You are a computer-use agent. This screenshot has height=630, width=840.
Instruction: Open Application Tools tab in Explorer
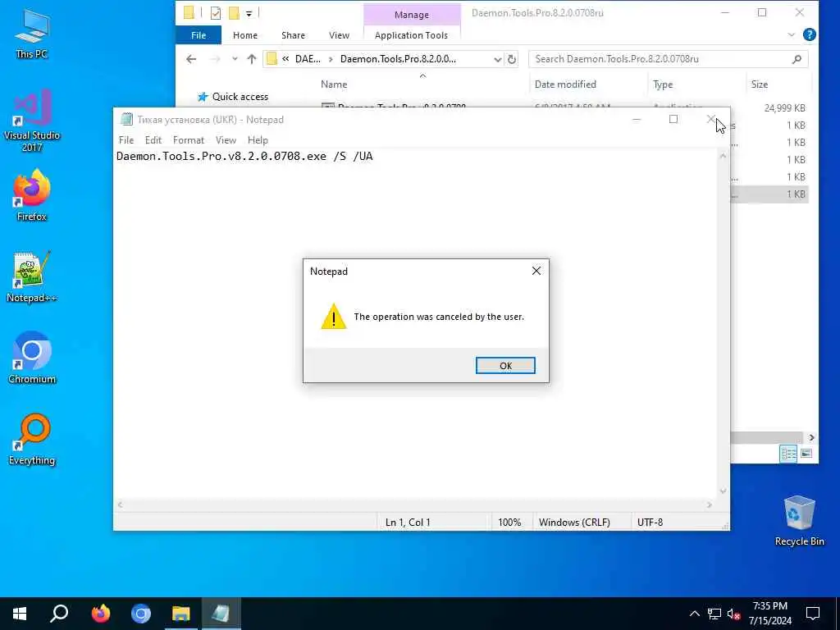pyautogui.click(x=412, y=35)
